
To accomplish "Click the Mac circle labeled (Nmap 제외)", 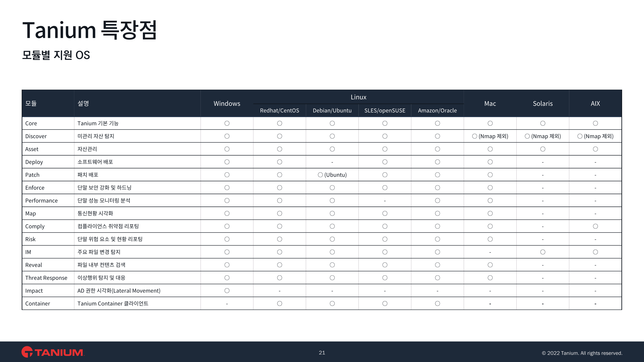I will point(474,136).
